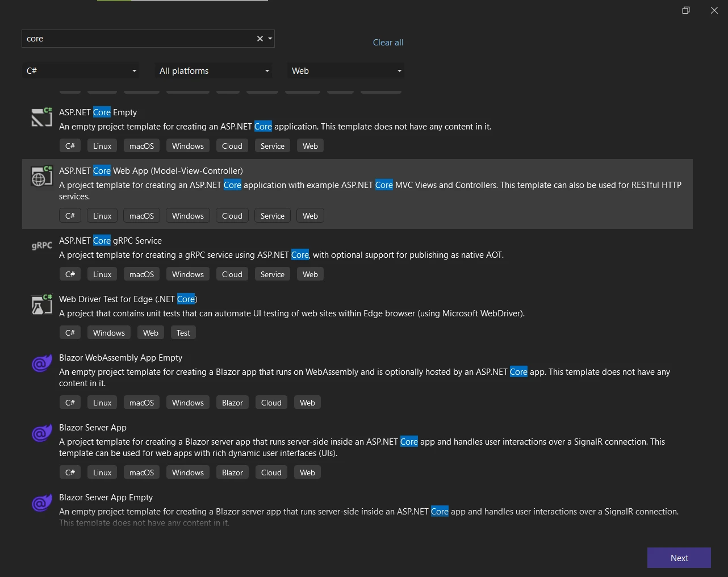
Task: Open the Web project type dropdown
Action: click(x=346, y=71)
